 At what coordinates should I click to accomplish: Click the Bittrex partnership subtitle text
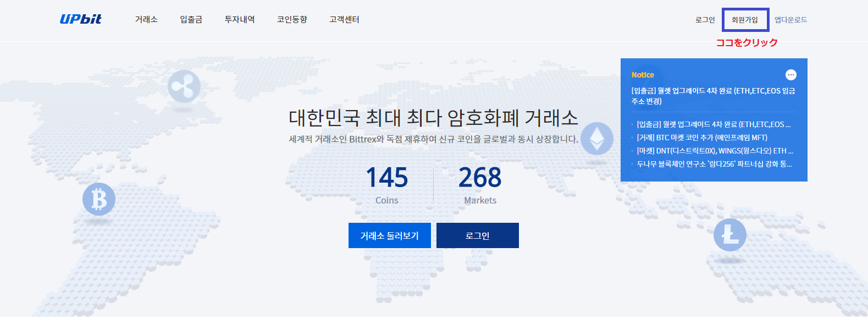434,139
